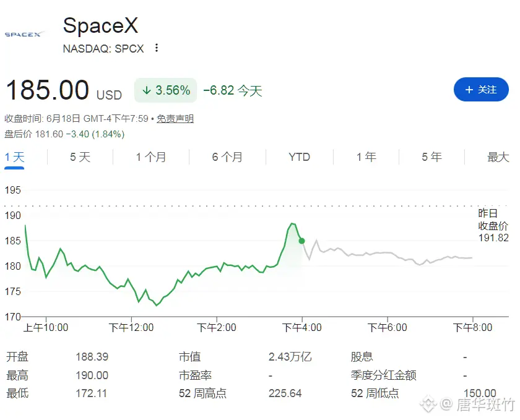Open the three-dot options menu
520x420 pixels.
tap(157, 48)
